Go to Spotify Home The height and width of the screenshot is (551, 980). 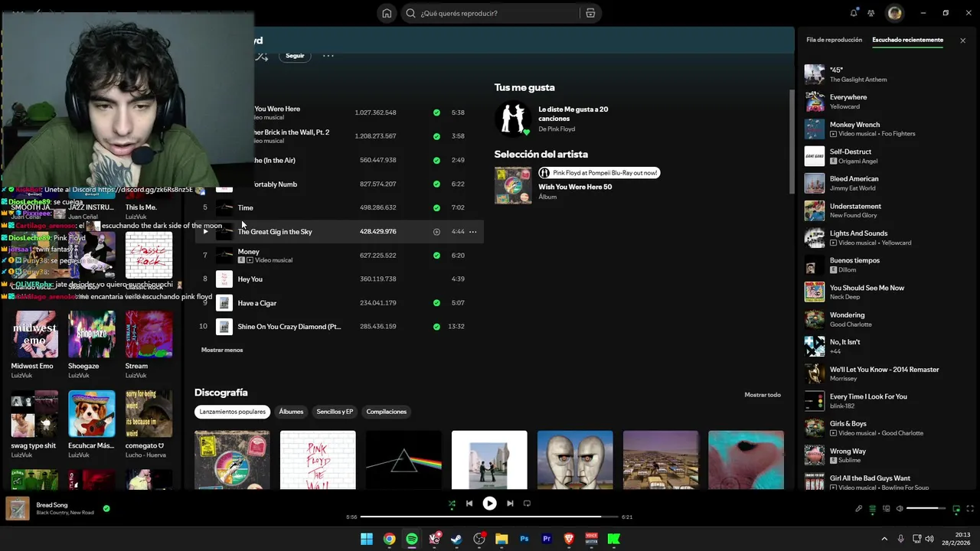pyautogui.click(x=387, y=13)
